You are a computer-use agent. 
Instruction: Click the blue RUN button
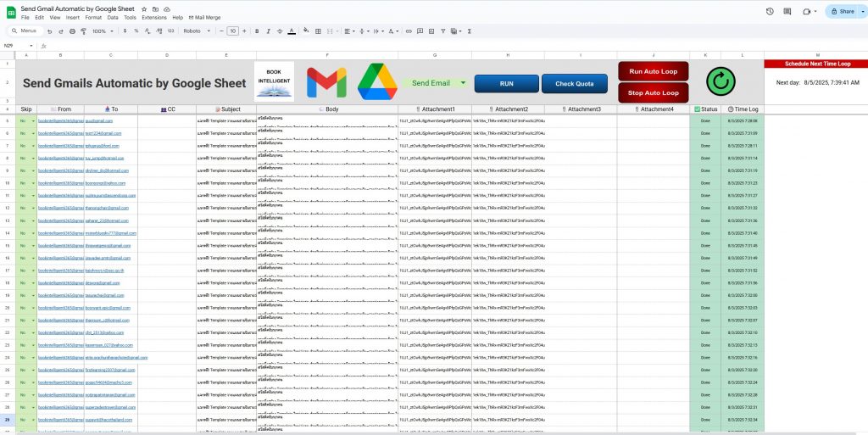(x=507, y=84)
